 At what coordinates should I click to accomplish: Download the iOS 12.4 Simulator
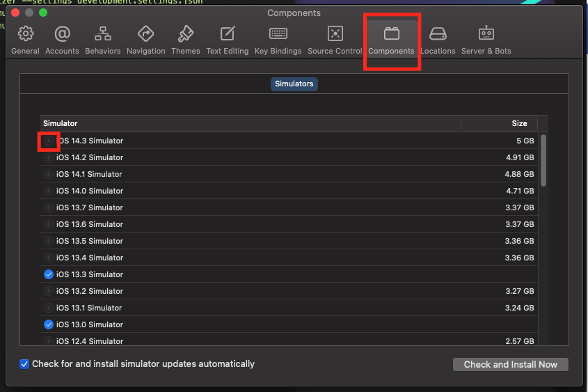(49, 341)
